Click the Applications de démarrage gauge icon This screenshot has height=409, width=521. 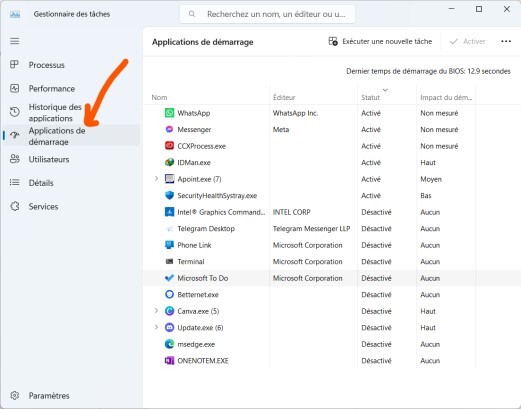tap(14, 135)
